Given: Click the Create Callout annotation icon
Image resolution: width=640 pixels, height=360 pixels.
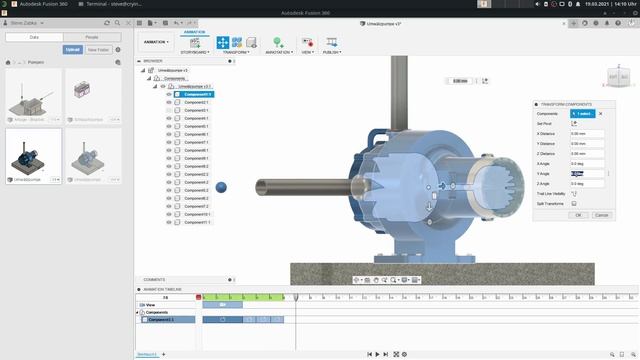Looking at the screenshot, I should click(278, 42).
